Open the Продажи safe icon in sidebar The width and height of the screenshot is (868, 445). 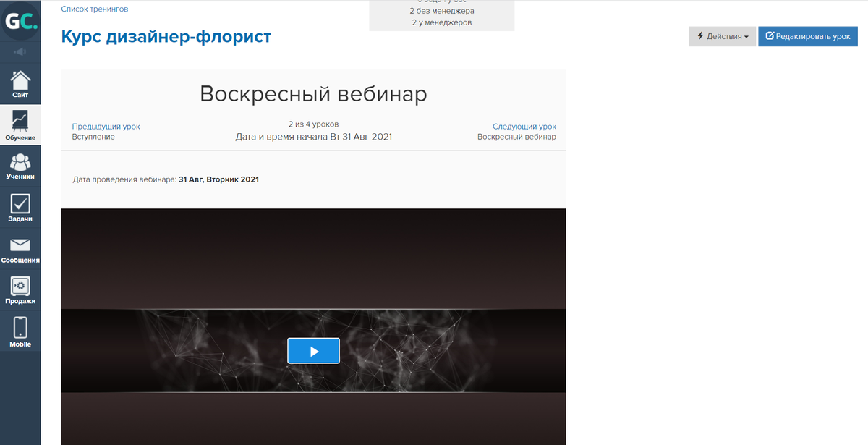pyautogui.click(x=20, y=290)
